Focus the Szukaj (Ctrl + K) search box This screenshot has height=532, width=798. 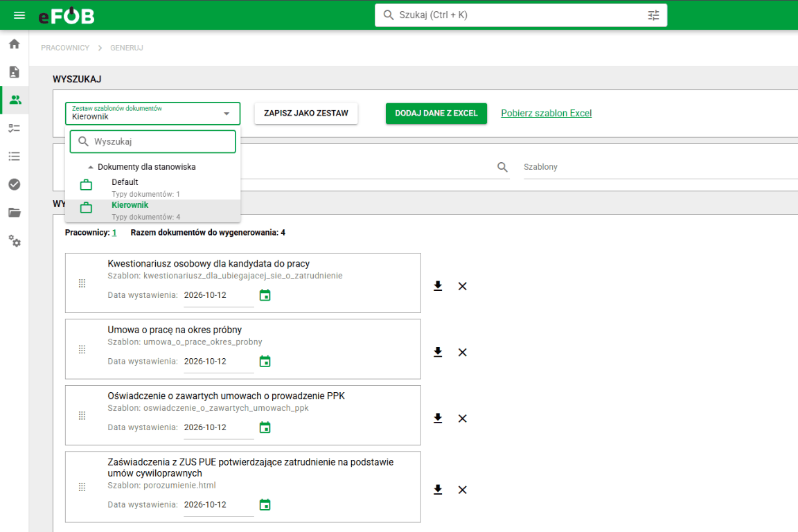pos(521,15)
